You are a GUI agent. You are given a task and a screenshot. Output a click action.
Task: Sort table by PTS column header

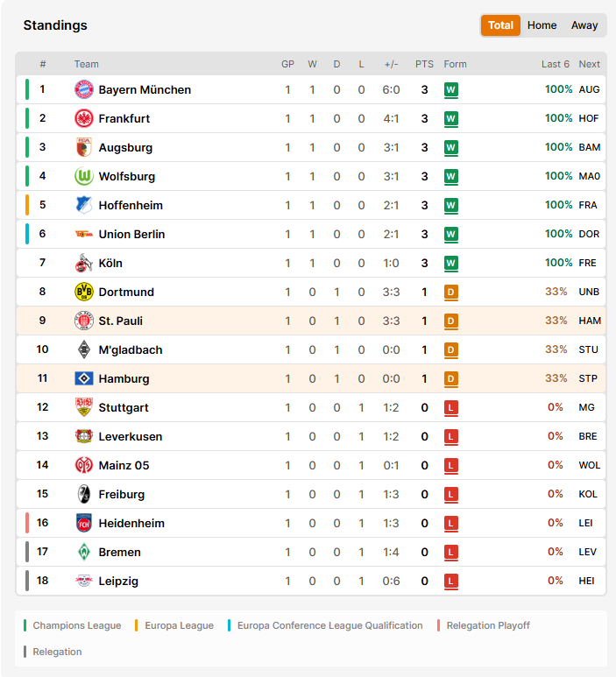pos(424,64)
